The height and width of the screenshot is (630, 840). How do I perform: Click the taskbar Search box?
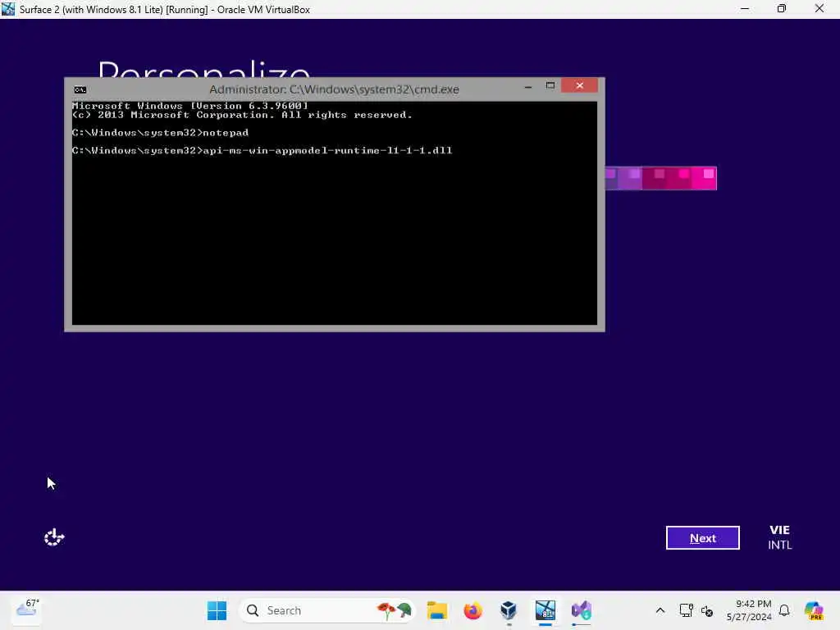(326, 610)
